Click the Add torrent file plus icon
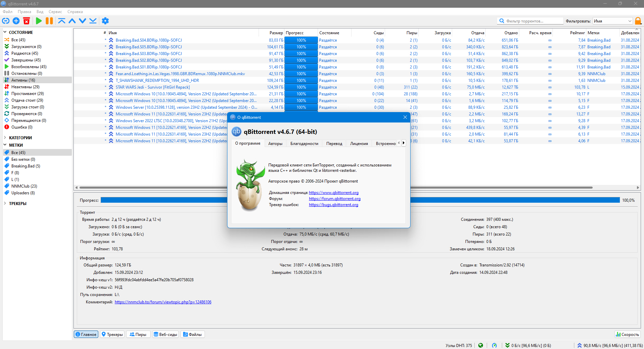The image size is (644, 349). coord(16,21)
